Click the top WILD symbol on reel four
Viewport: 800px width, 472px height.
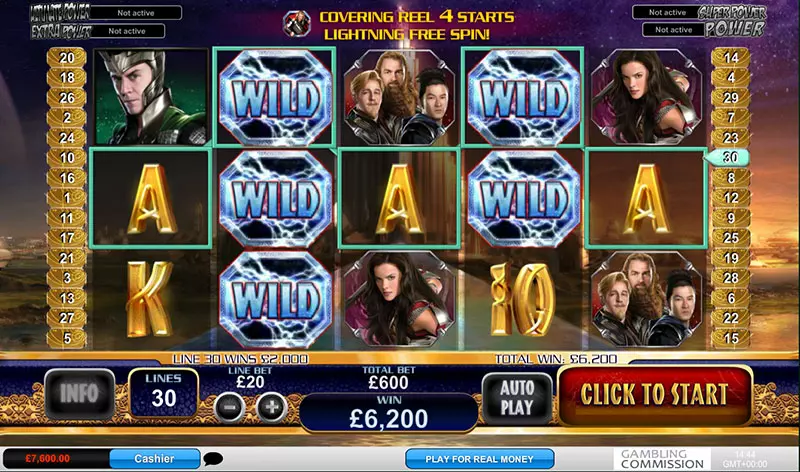[x=522, y=97]
